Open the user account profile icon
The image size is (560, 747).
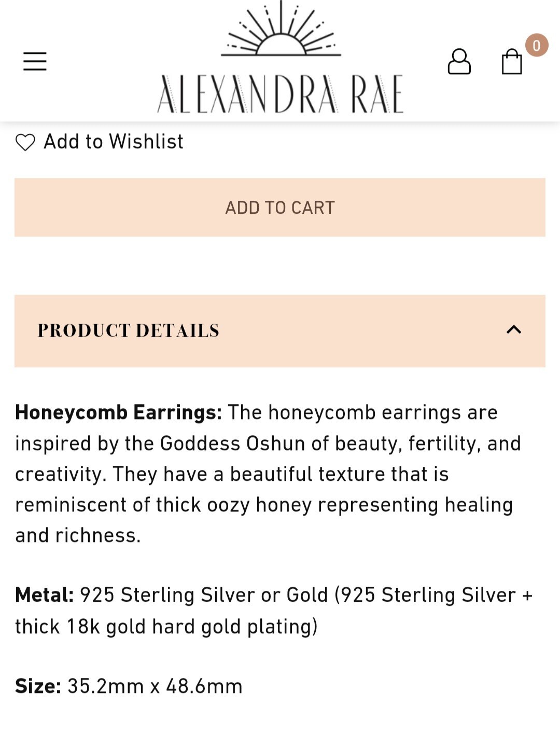[x=459, y=62]
